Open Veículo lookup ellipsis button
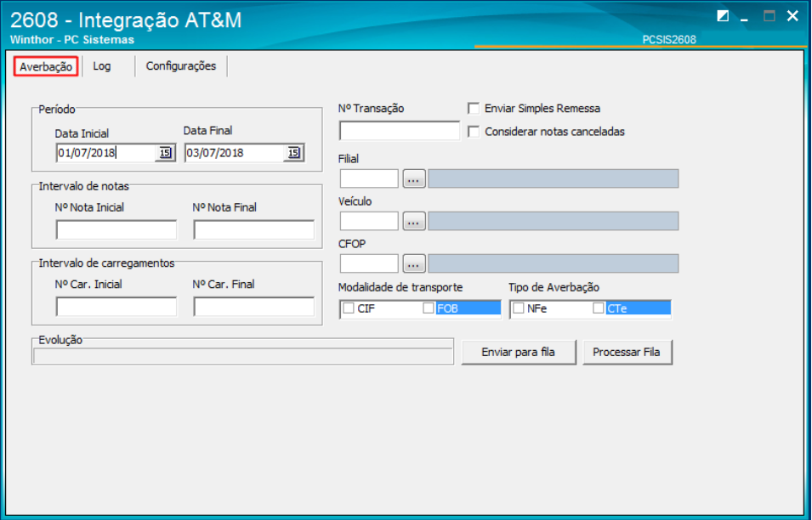 pos(414,222)
